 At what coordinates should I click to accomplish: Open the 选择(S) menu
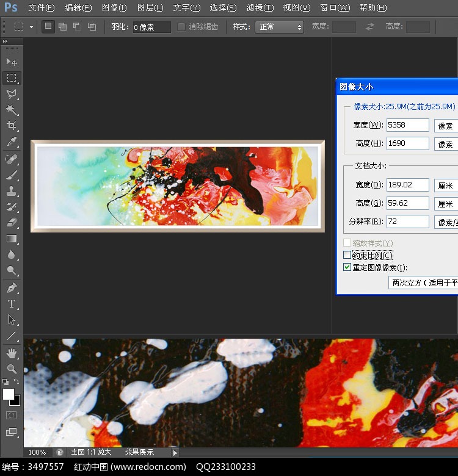pos(223,7)
